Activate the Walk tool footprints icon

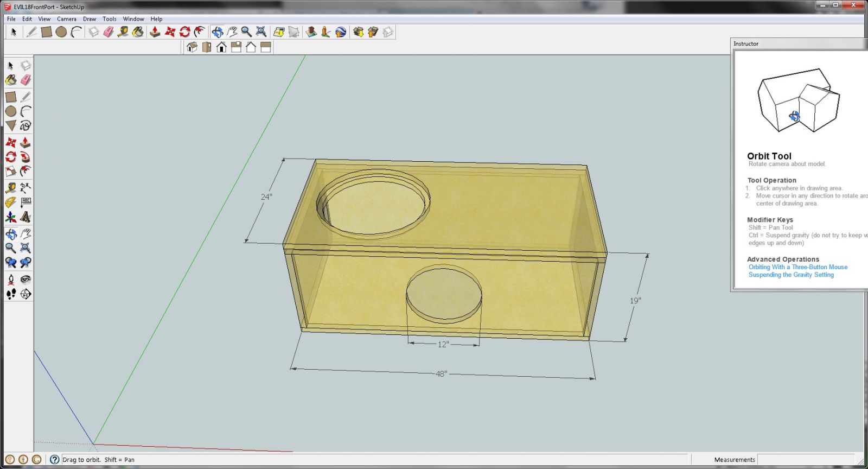coord(10,294)
